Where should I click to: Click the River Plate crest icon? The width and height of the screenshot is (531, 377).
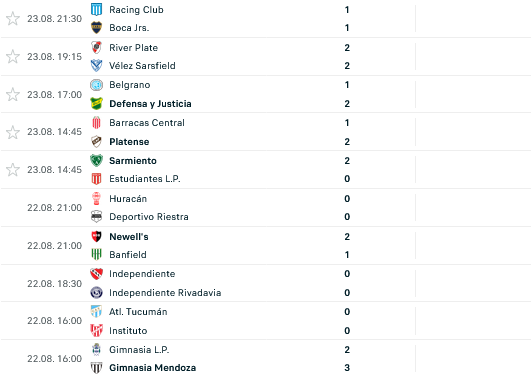97,47
